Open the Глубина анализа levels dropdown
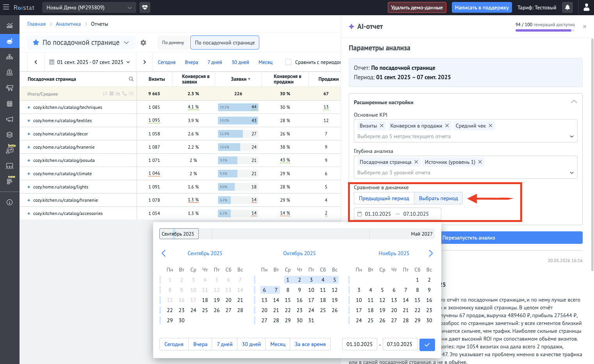Viewport: 594px width, 364px height. (x=572, y=173)
